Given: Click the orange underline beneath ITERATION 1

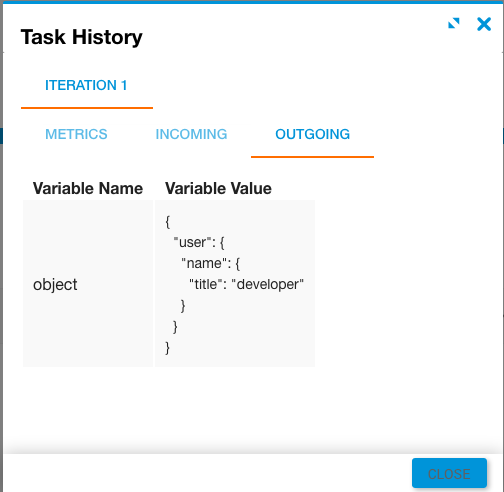Looking at the screenshot, I should click(x=87, y=108).
